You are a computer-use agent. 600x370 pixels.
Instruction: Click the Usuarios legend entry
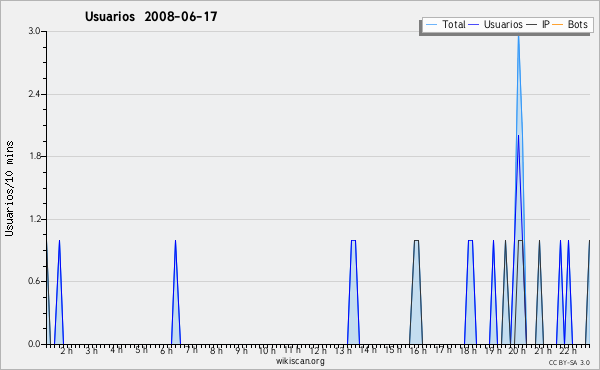496,24
